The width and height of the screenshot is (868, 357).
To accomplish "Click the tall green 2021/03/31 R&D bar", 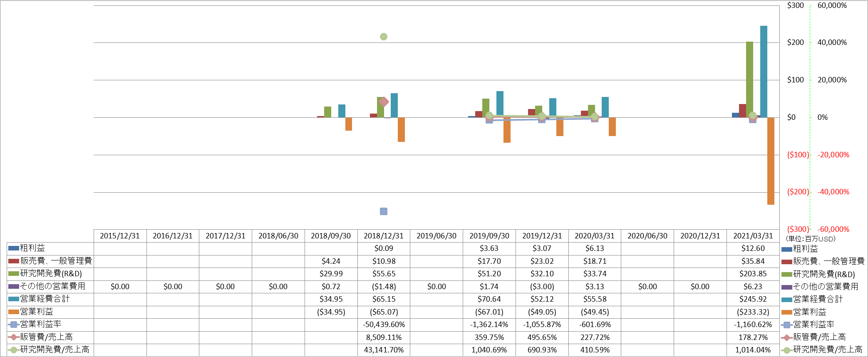I will [x=749, y=79].
